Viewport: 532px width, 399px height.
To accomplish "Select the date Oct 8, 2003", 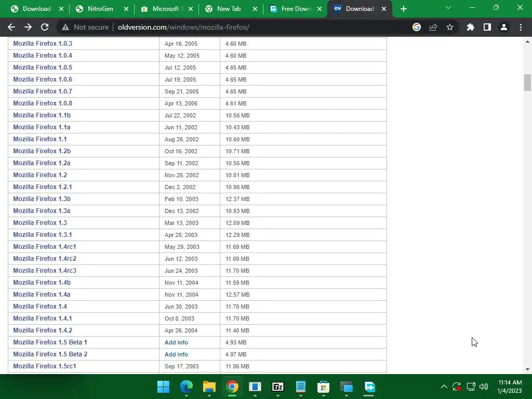I will coord(179,318).
